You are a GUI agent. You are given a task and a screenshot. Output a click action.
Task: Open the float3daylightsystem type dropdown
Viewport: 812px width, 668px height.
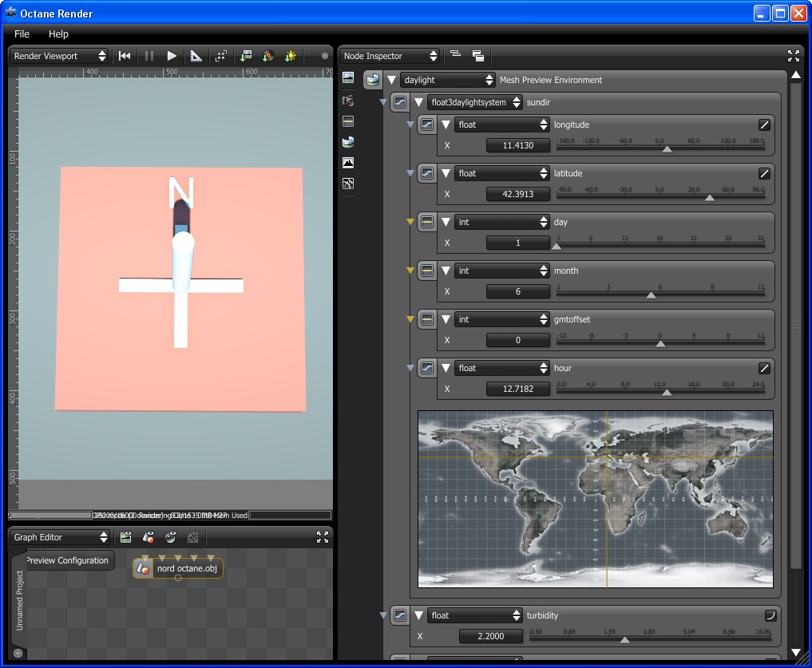475,102
